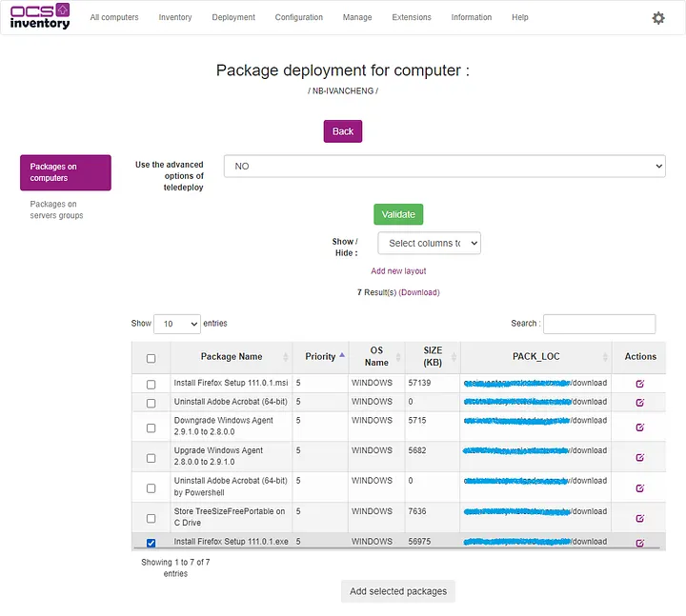Viewport: 686px width, 616px height.
Task: Open Information menu
Action: tap(472, 17)
